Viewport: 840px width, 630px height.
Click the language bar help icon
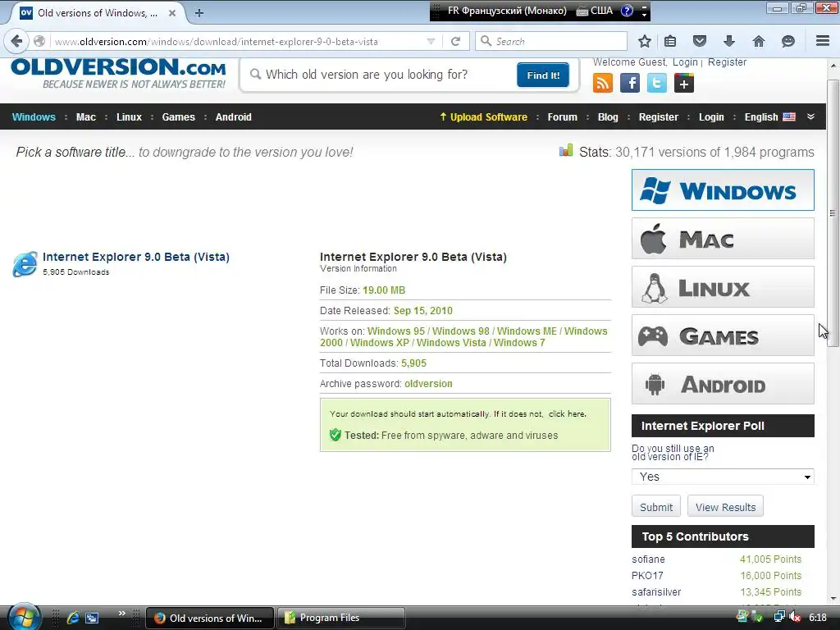627,11
